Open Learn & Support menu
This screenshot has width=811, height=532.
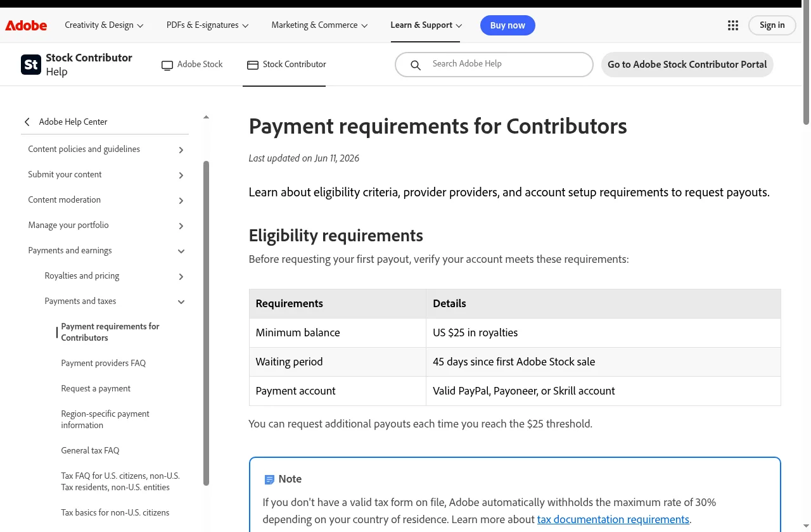pyautogui.click(x=426, y=25)
